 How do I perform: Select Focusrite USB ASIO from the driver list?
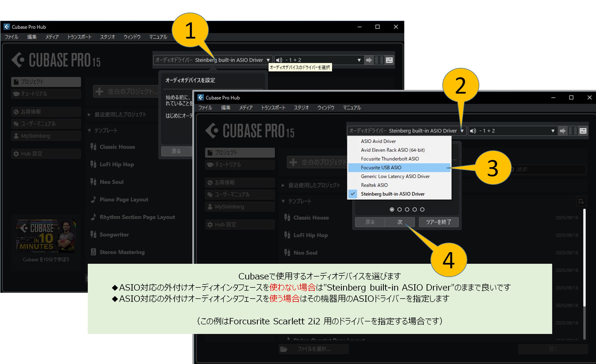381,168
